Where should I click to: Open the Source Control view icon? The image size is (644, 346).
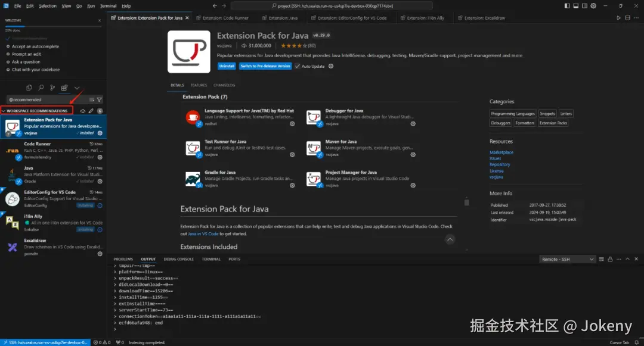52,88
